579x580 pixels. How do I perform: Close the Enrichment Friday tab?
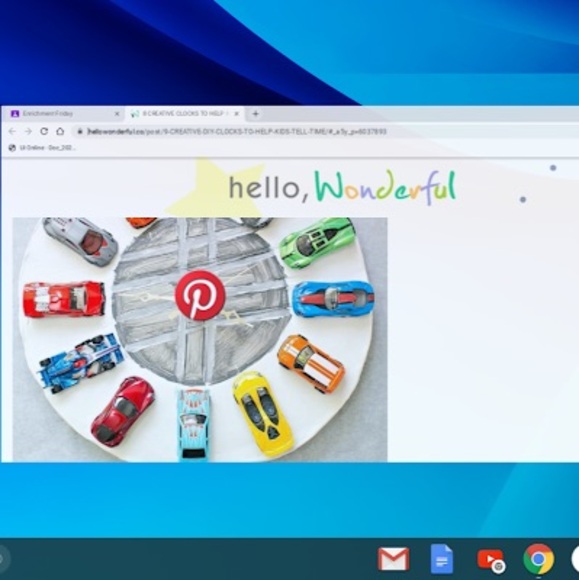point(117,114)
